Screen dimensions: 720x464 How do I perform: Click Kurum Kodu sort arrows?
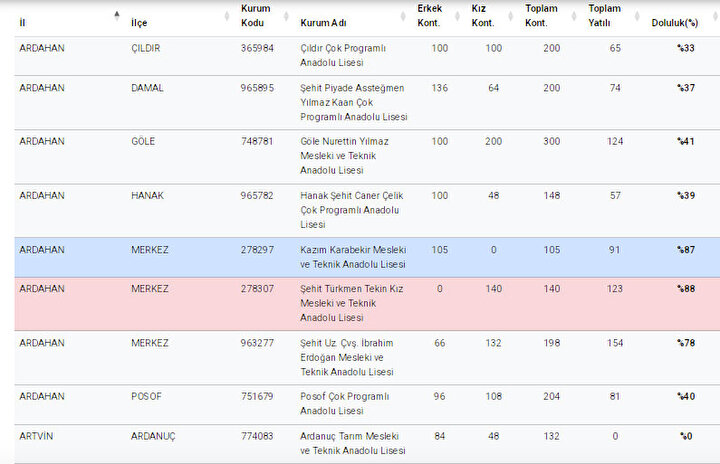[286, 16]
